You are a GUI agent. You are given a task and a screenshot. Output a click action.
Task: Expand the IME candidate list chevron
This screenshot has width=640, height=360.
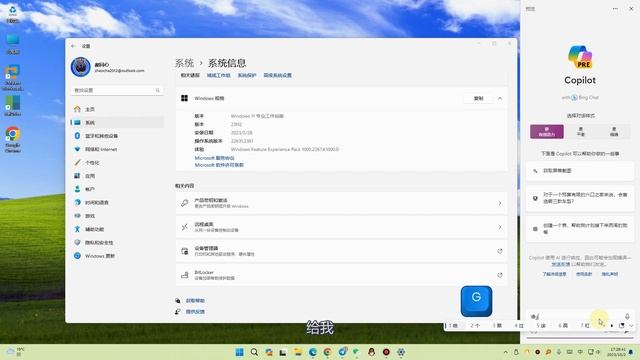[x=631, y=326]
